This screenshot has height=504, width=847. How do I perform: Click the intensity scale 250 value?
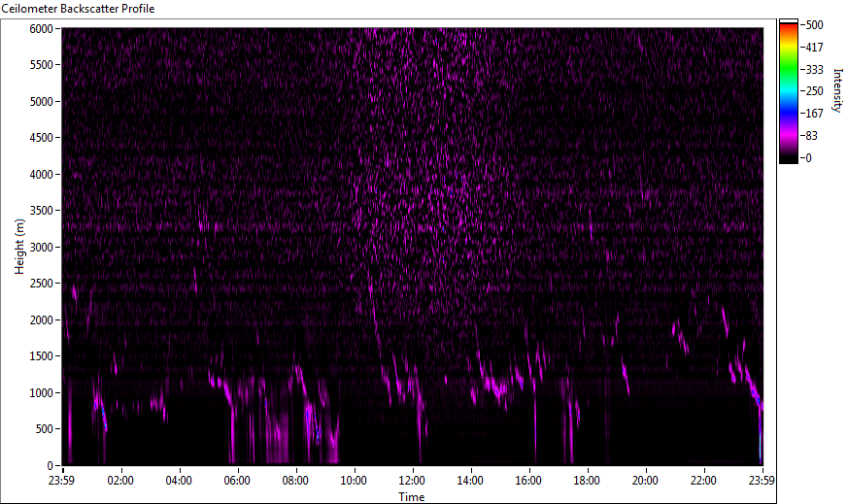pos(815,91)
